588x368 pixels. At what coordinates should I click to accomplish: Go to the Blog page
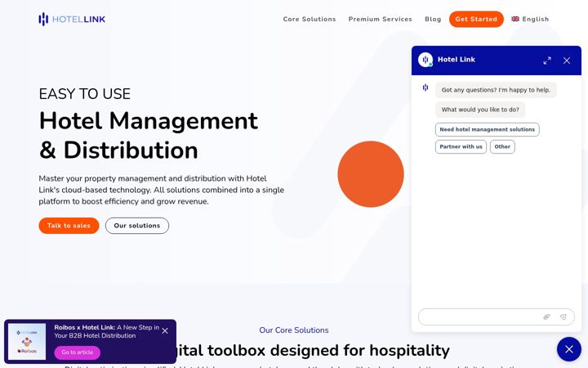click(433, 19)
